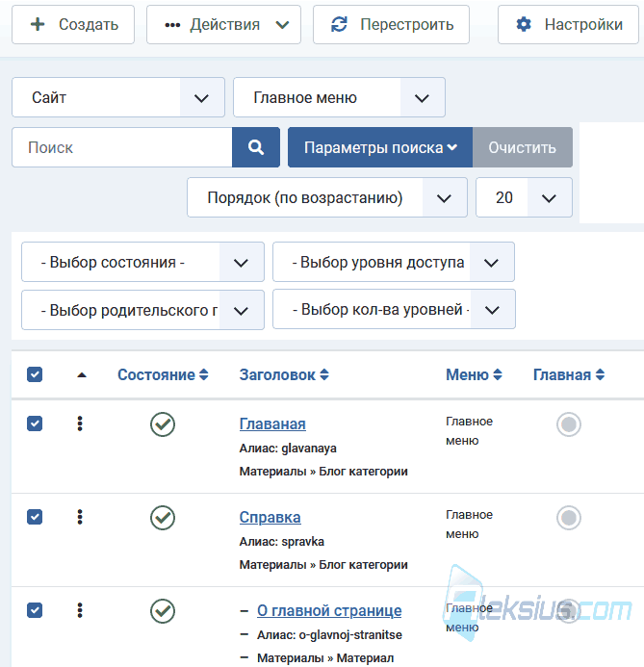
Task: Sort table by Главная column
Action: [569, 374]
